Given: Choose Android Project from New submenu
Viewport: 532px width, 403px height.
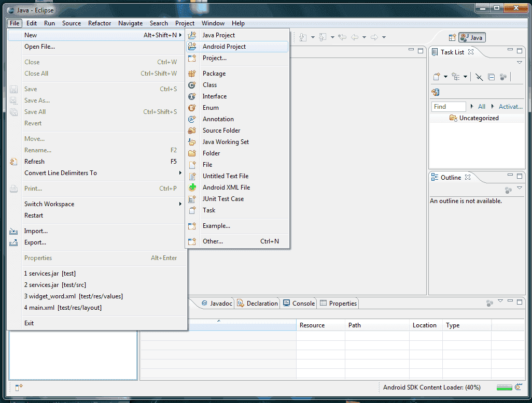Looking at the screenshot, I should click(237, 47).
